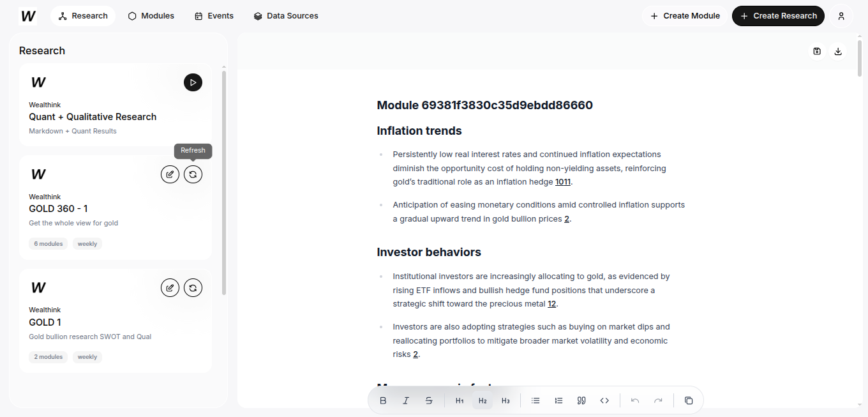The height and width of the screenshot is (417, 868).
Task: Open the Modules tab
Action: [151, 16]
